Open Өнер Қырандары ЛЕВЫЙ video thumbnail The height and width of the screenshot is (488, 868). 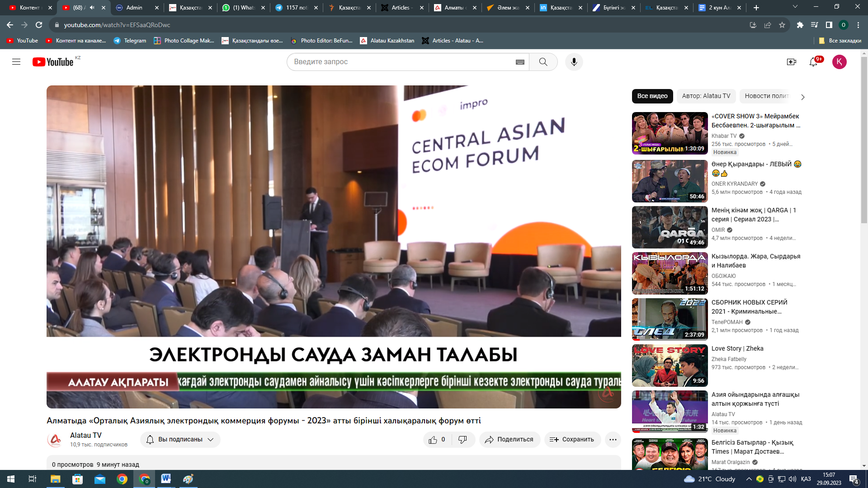point(670,181)
